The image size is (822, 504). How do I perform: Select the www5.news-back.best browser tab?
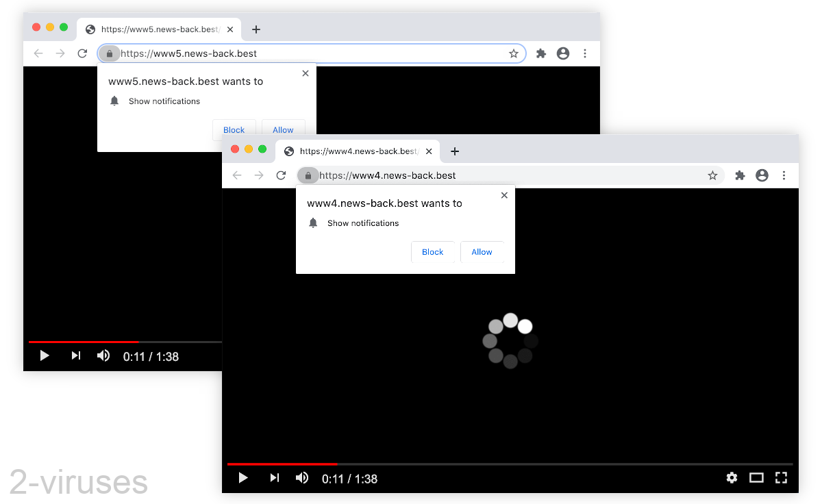click(158, 29)
